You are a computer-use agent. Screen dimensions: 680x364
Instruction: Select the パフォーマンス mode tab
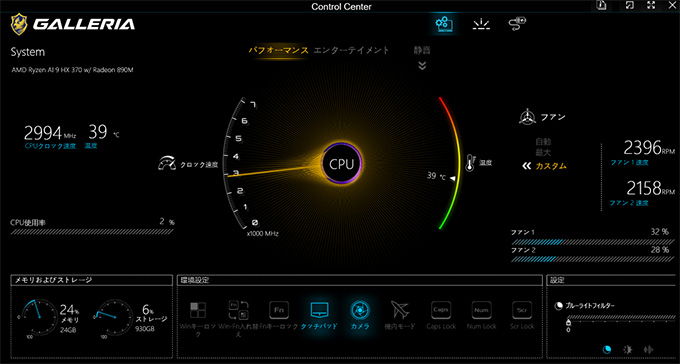[x=278, y=50]
